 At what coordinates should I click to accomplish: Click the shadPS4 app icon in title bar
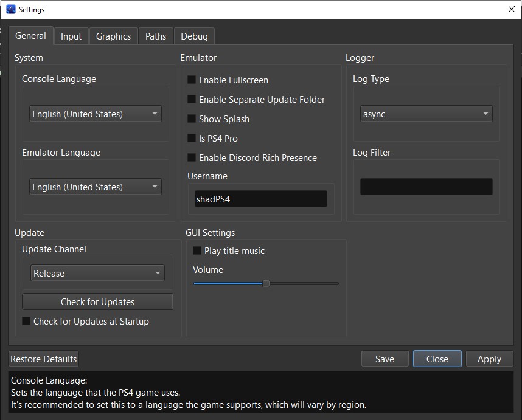[10, 9]
